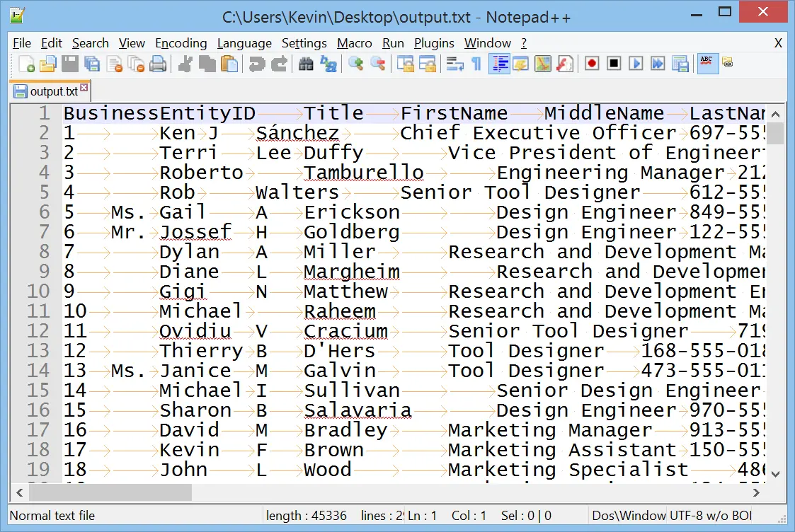
Task: Open the Run menu
Action: (x=393, y=44)
